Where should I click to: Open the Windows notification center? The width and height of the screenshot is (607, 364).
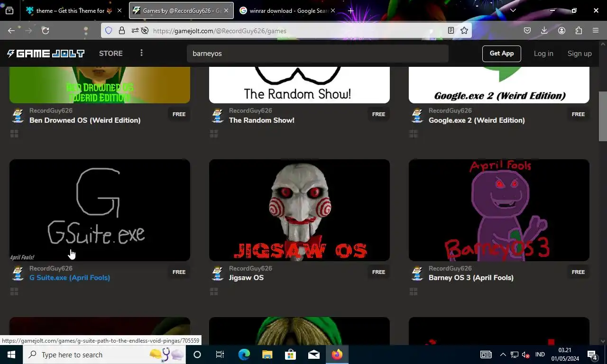[592, 355]
